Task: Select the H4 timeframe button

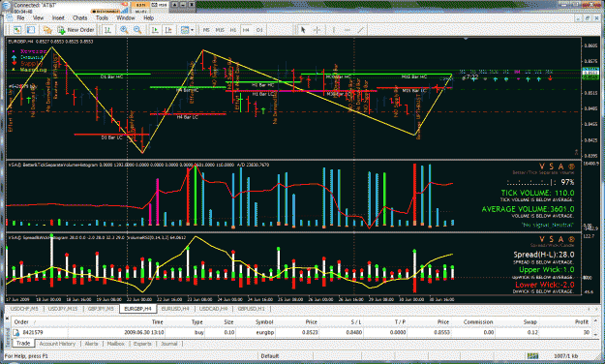Action: pos(246,30)
